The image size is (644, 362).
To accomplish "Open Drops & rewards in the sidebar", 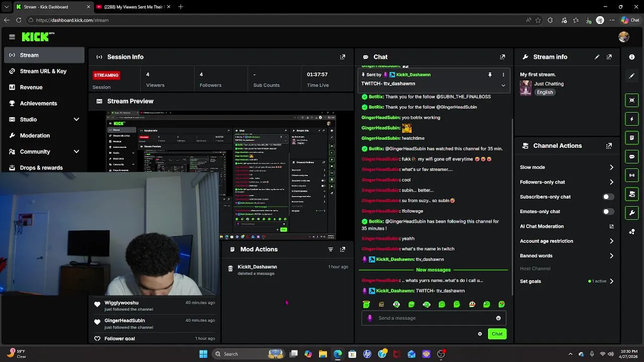I will [x=44, y=168].
